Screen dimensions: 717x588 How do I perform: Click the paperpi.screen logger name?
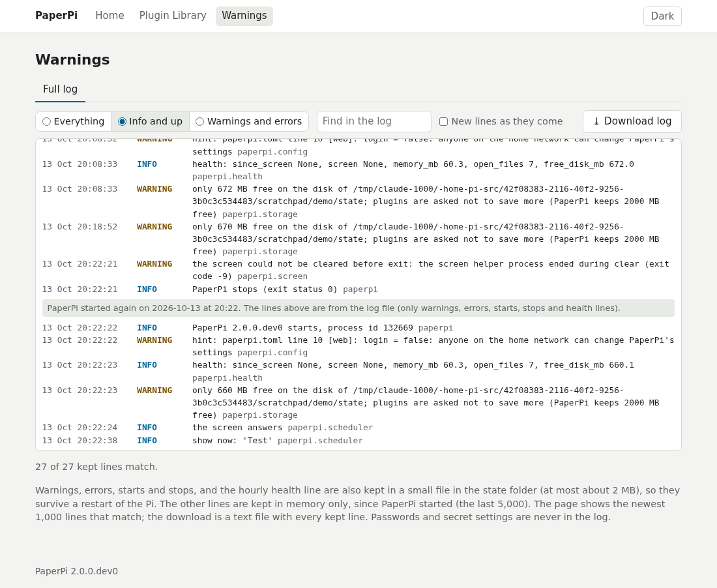tap(272, 276)
